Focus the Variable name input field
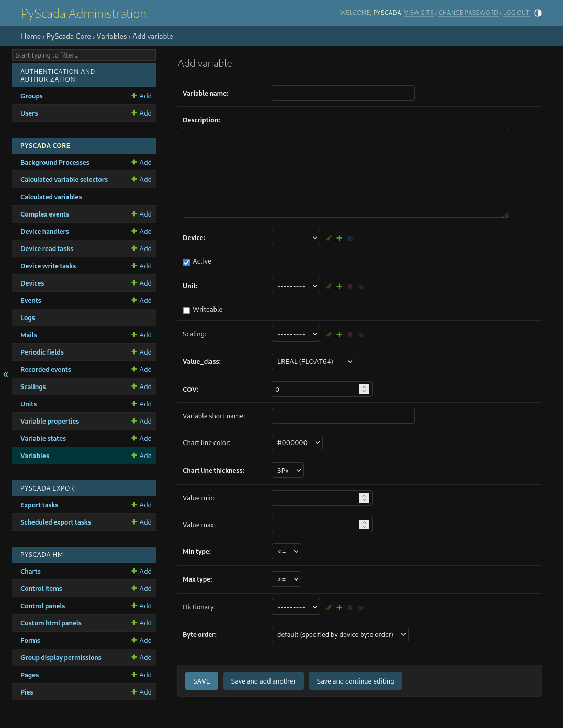 pos(343,93)
